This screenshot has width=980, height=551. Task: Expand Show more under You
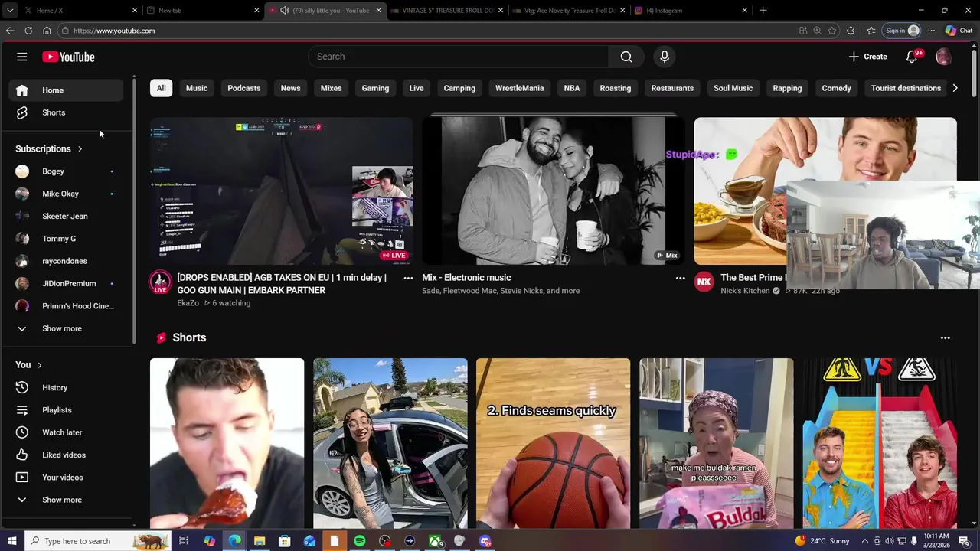(66, 500)
